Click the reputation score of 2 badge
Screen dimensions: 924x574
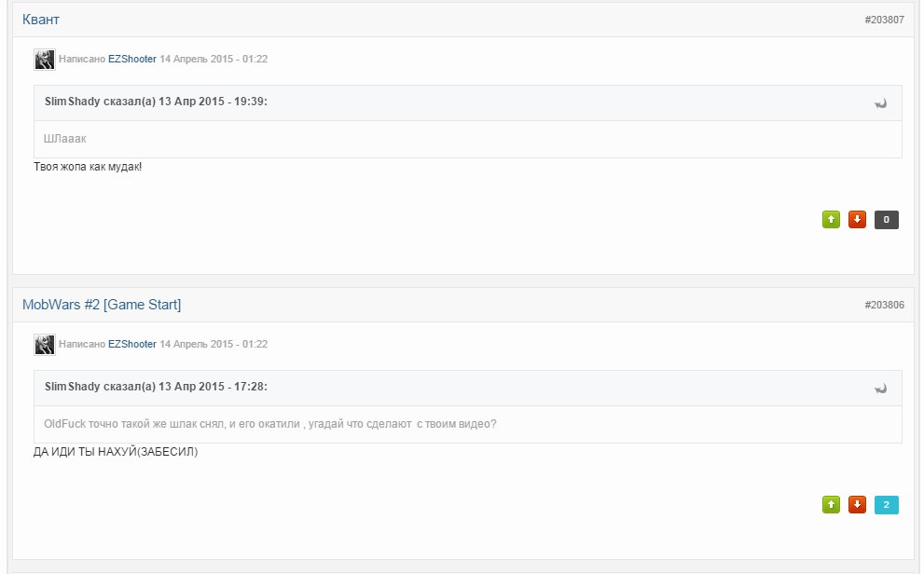pyautogui.click(x=887, y=504)
